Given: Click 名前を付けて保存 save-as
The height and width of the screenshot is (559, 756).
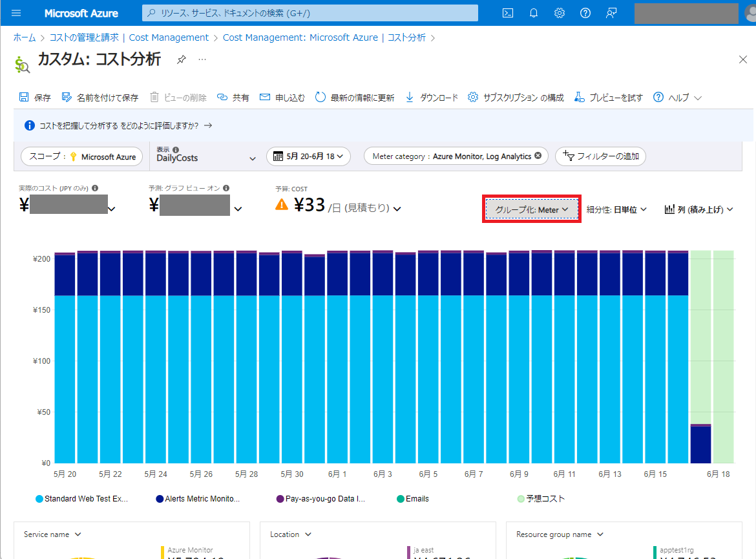Looking at the screenshot, I should tap(100, 98).
